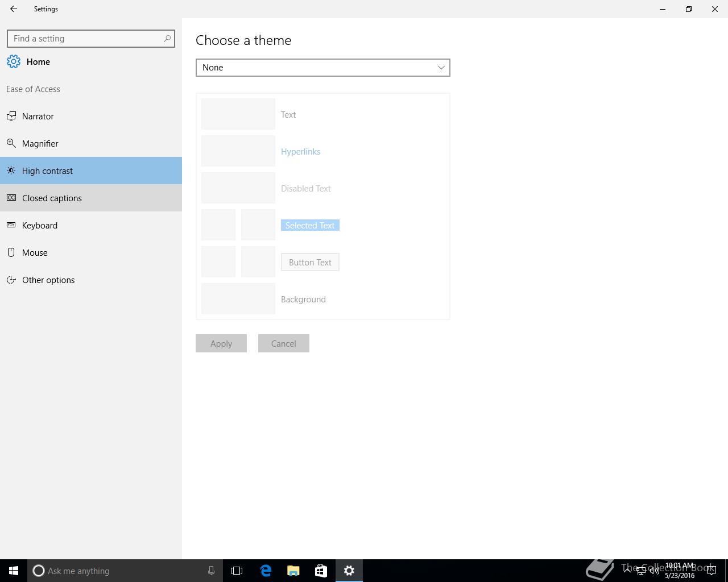Show hidden tray icons chevron

click(627, 571)
